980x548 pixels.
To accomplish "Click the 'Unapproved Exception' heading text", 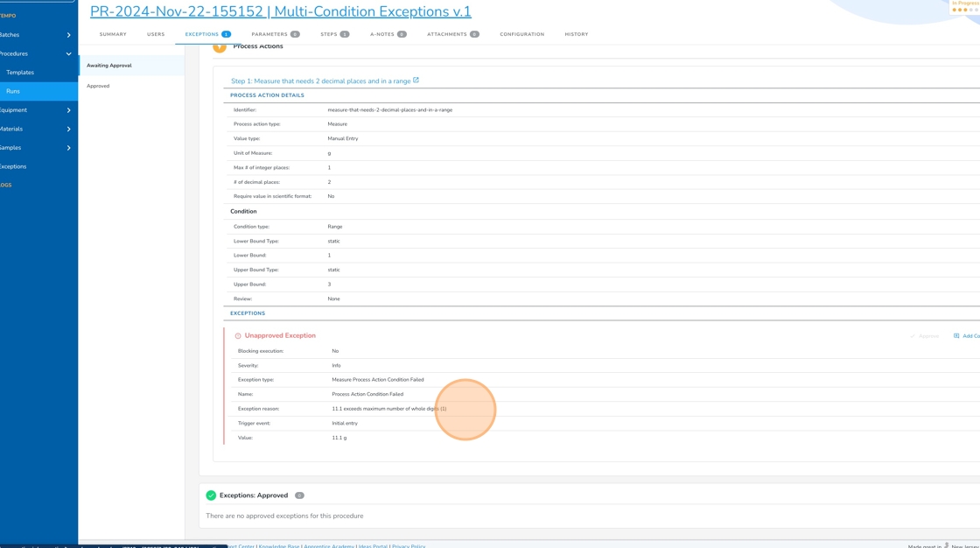I will [280, 335].
